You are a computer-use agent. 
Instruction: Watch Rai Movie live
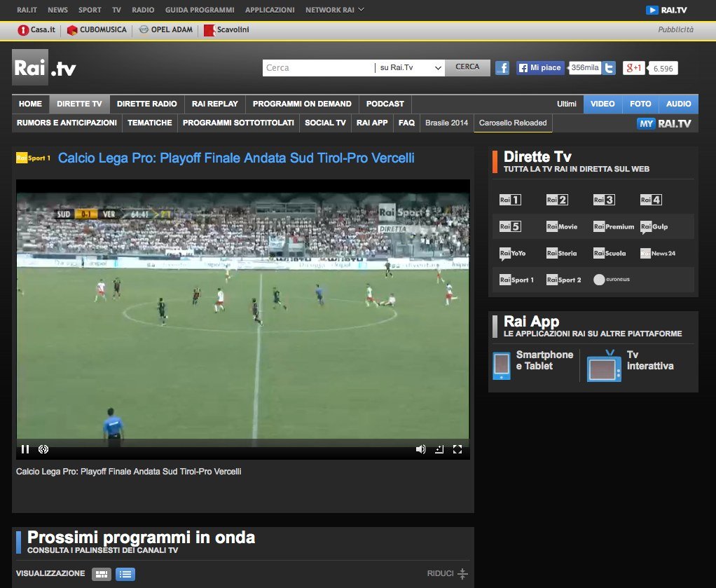[x=562, y=226]
